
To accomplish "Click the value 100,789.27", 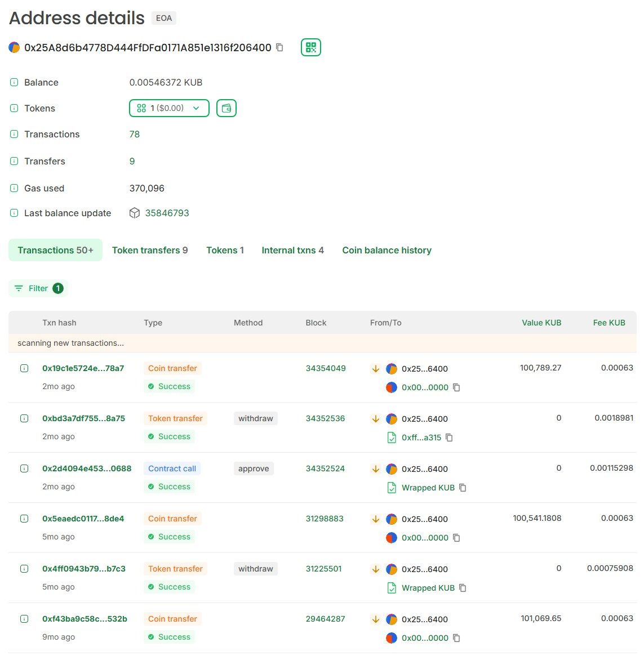I will click(x=540, y=368).
